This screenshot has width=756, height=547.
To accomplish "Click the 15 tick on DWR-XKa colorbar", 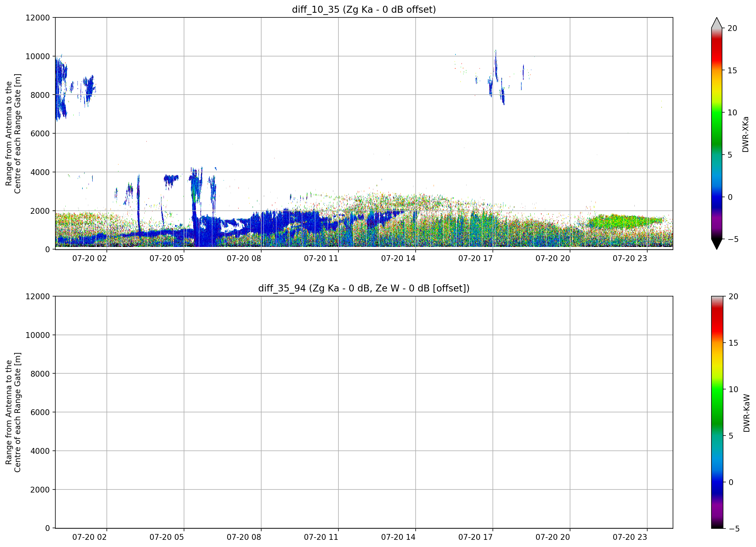I will (x=732, y=70).
